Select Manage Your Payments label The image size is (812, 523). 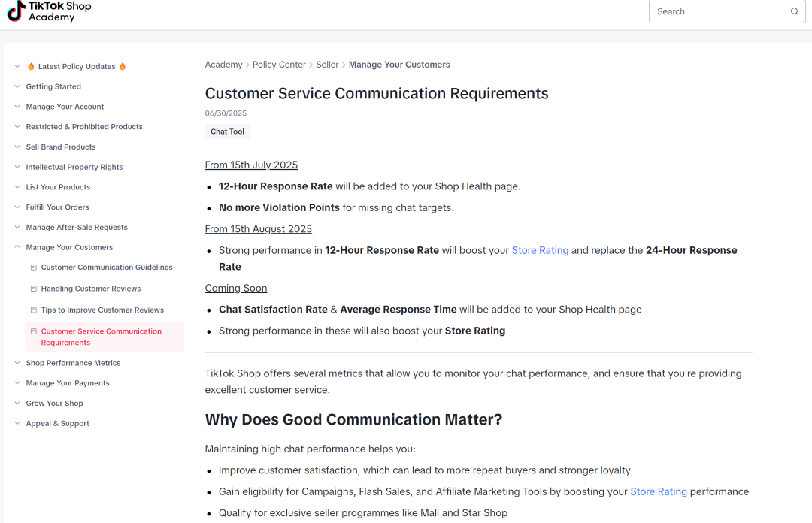point(68,383)
